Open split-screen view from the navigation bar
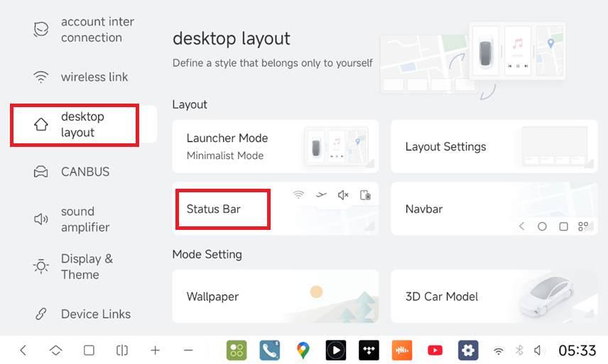The height and width of the screenshot is (364, 608). coord(121,350)
